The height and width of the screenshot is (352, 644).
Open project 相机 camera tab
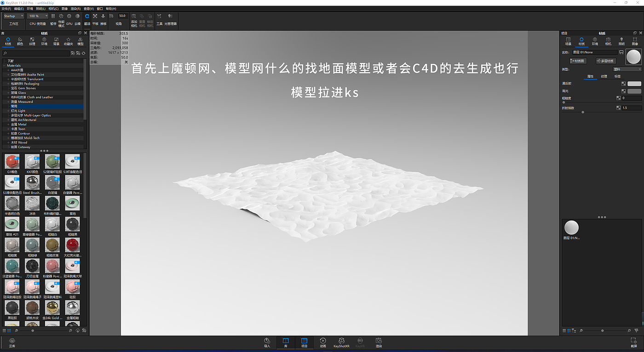[608, 41]
